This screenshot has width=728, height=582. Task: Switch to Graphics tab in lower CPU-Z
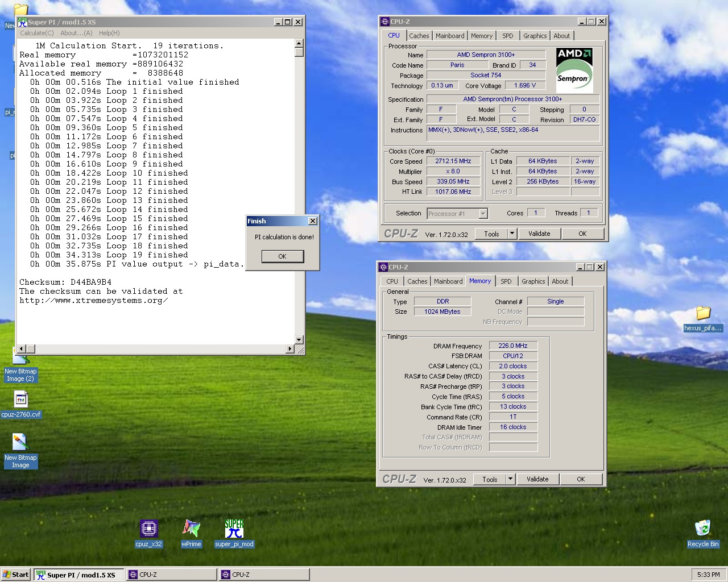533,281
